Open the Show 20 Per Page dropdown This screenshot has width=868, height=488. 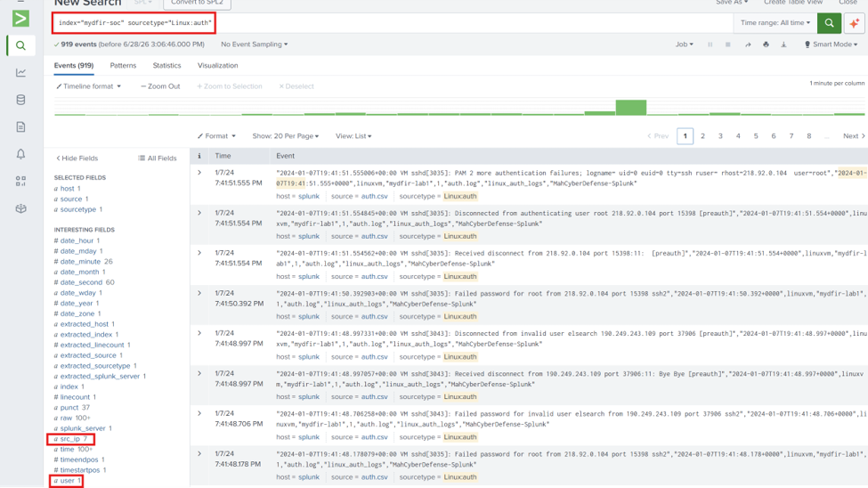pos(286,135)
